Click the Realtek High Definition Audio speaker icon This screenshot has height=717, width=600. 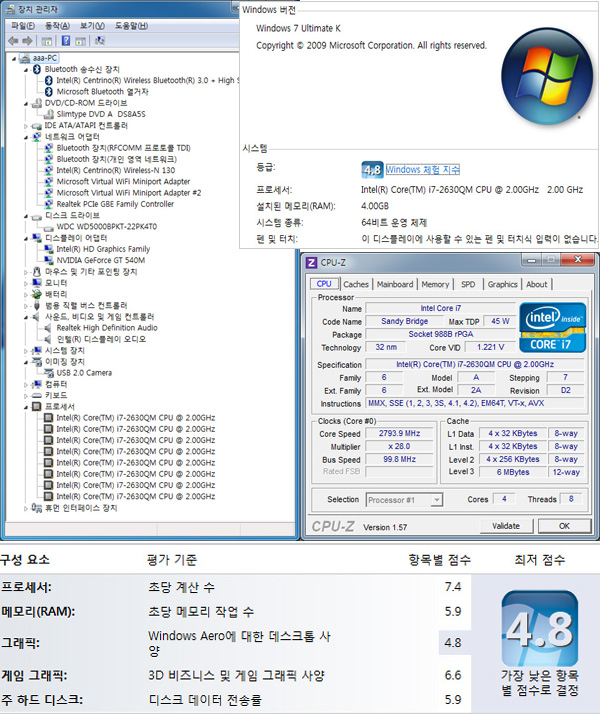point(48,328)
